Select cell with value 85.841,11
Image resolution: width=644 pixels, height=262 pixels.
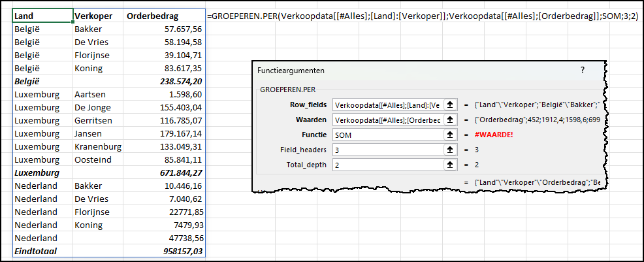click(165, 159)
